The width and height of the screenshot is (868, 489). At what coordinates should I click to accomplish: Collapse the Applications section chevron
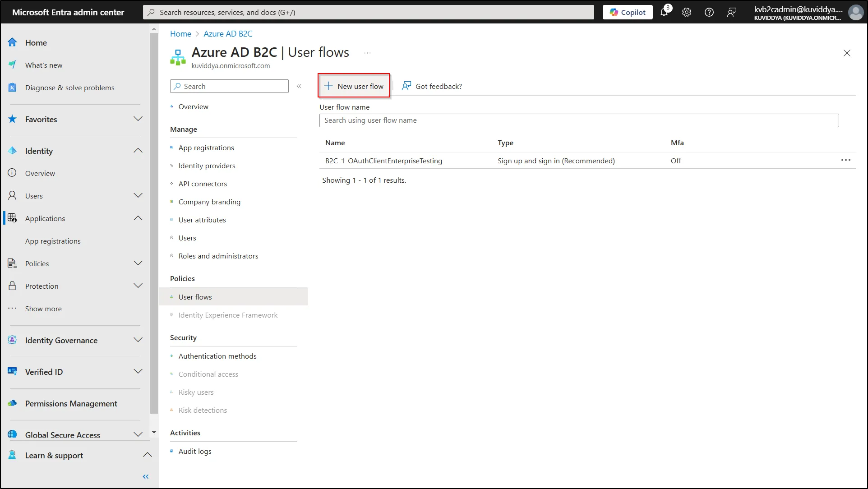pos(138,218)
